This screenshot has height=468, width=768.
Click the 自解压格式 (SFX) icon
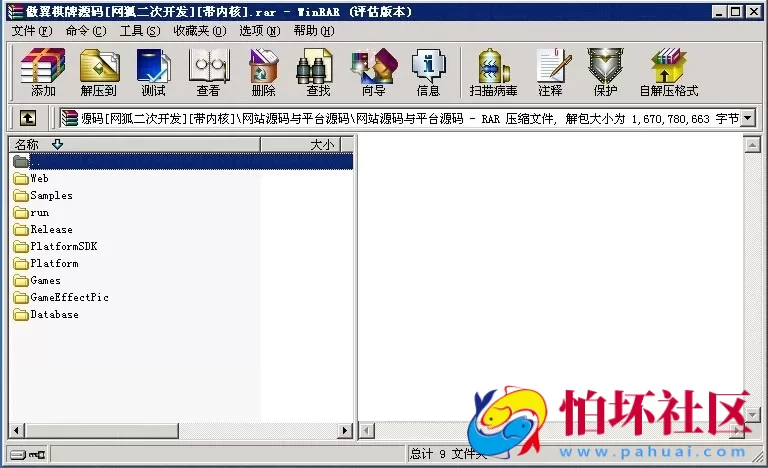pyautogui.click(x=668, y=71)
